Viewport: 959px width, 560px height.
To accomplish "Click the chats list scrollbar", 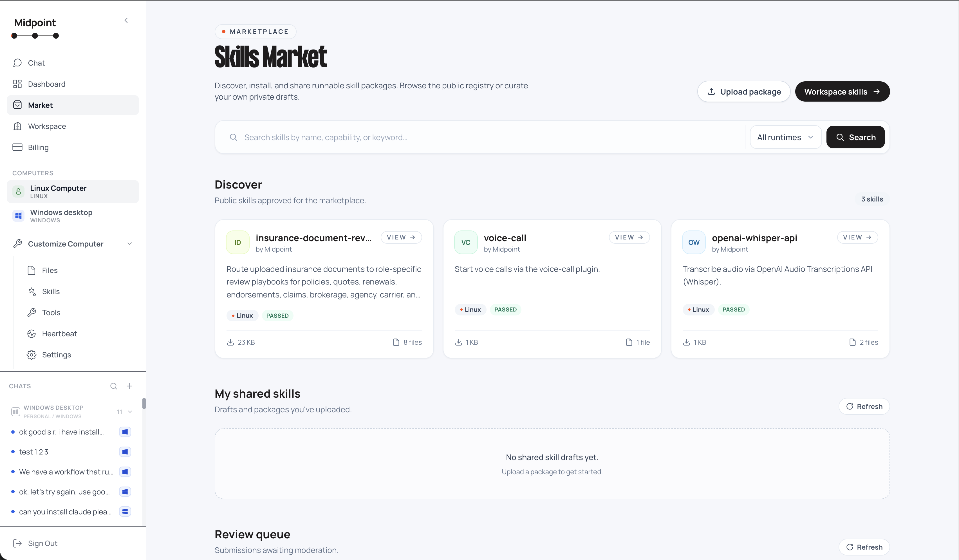I will (144, 403).
